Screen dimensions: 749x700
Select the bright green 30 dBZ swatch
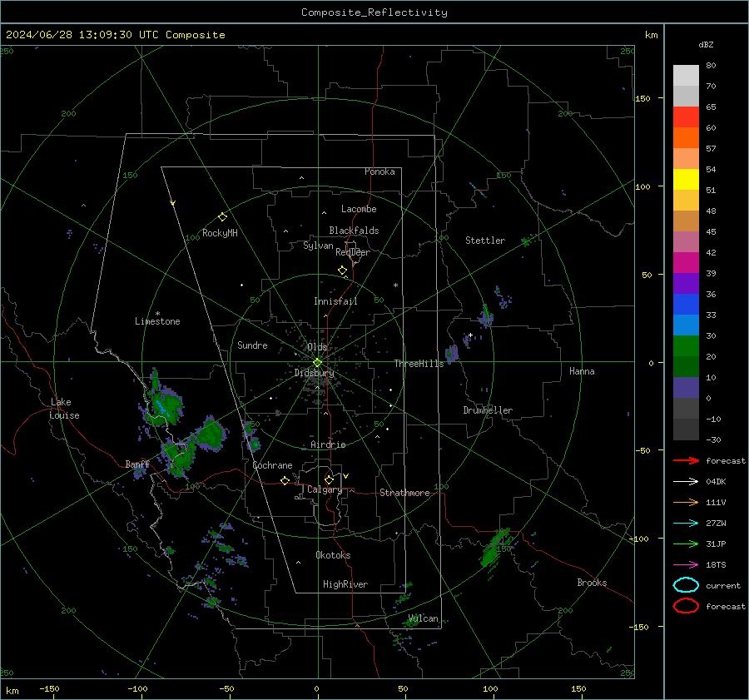pyautogui.click(x=686, y=345)
